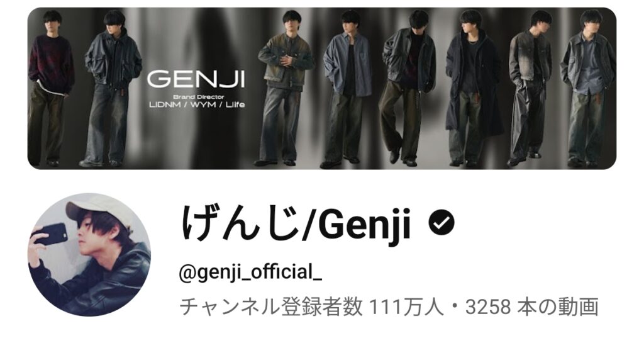The width and height of the screenshot is (644, 343).
Task: Click the verified checkmark badge beside Genji
Action: point(441,222)
